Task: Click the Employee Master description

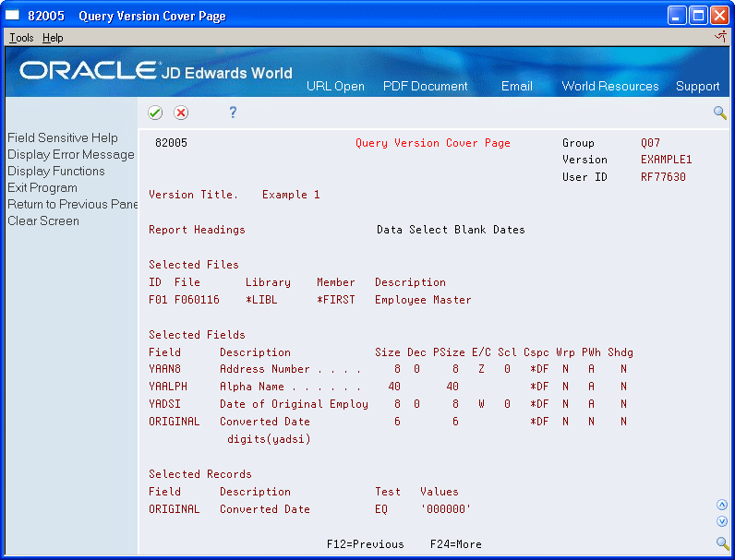Action: tap(423, 300)
